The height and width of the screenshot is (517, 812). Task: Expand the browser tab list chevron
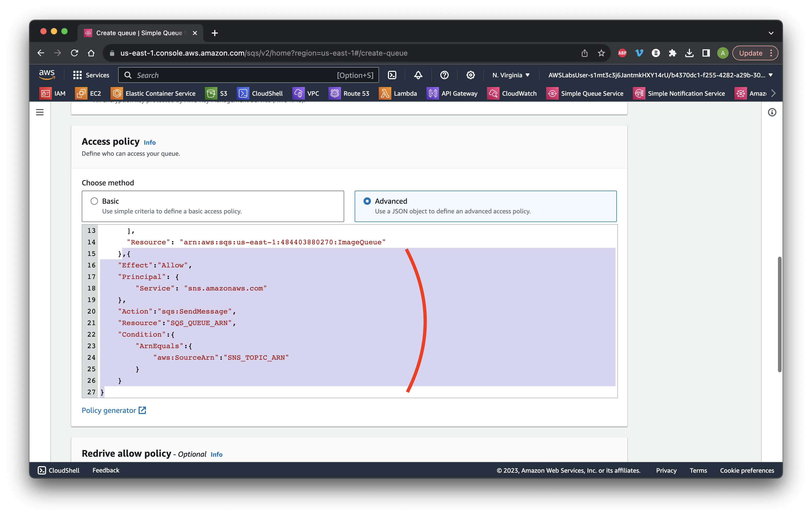771,33
